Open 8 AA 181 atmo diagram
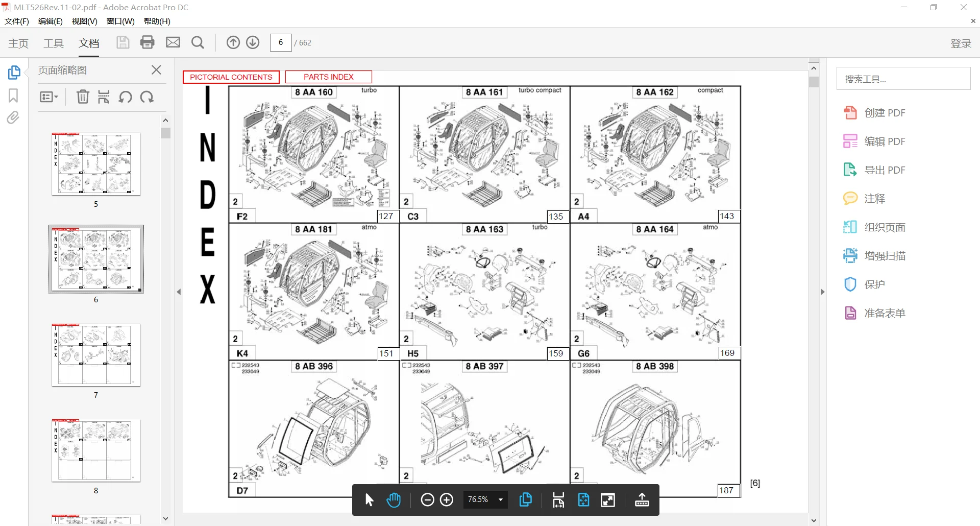The image size is (980, 526). click(314, 292)
